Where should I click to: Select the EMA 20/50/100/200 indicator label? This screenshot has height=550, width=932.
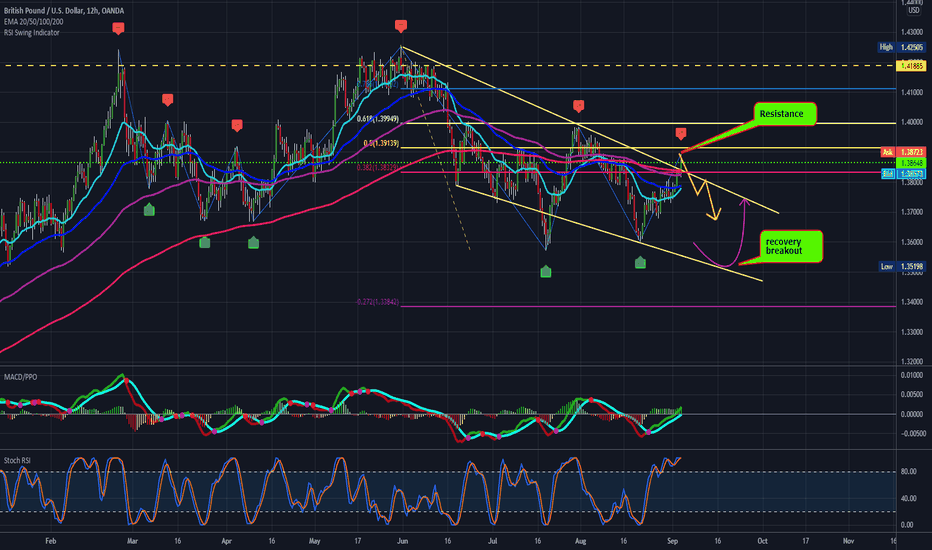coord(33,21)
